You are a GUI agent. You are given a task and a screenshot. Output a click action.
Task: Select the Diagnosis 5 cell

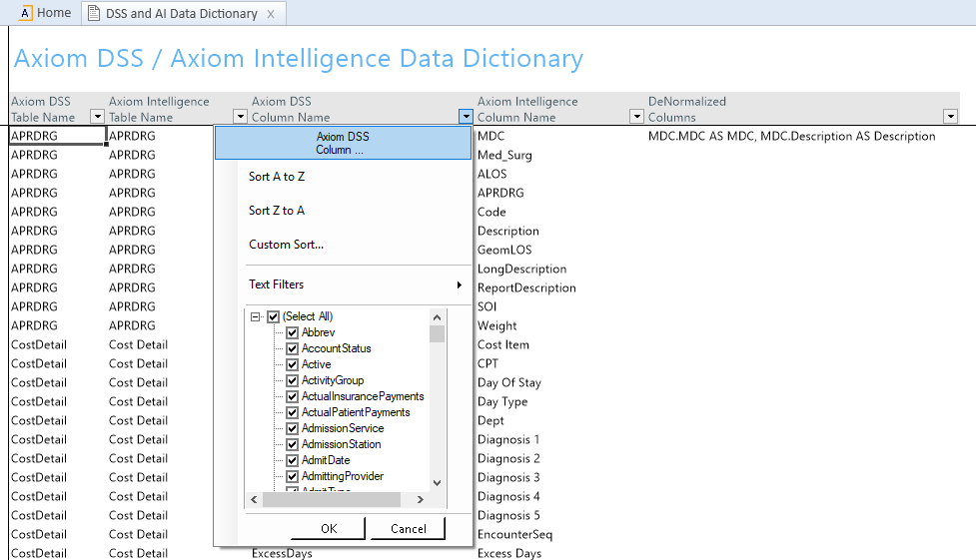(x=508, y=515)
